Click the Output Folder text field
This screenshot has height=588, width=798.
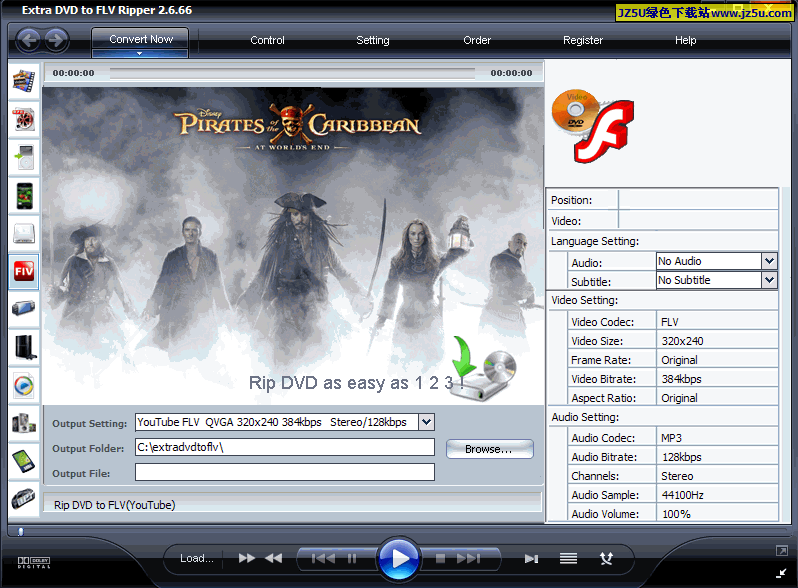(285, 447)
